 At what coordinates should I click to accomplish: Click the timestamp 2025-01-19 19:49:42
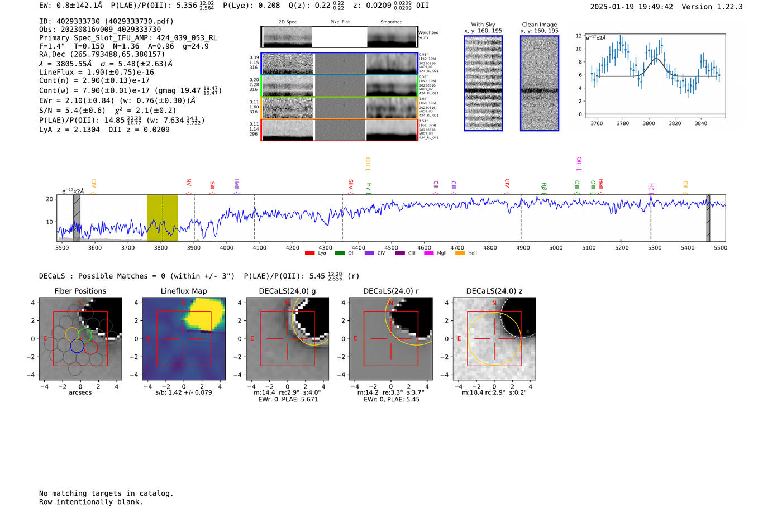pyautogui.click(x=632, y=7)
